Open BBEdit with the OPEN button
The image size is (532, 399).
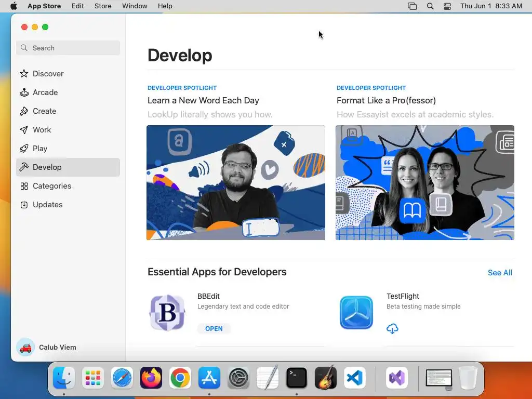pos(214,328)
